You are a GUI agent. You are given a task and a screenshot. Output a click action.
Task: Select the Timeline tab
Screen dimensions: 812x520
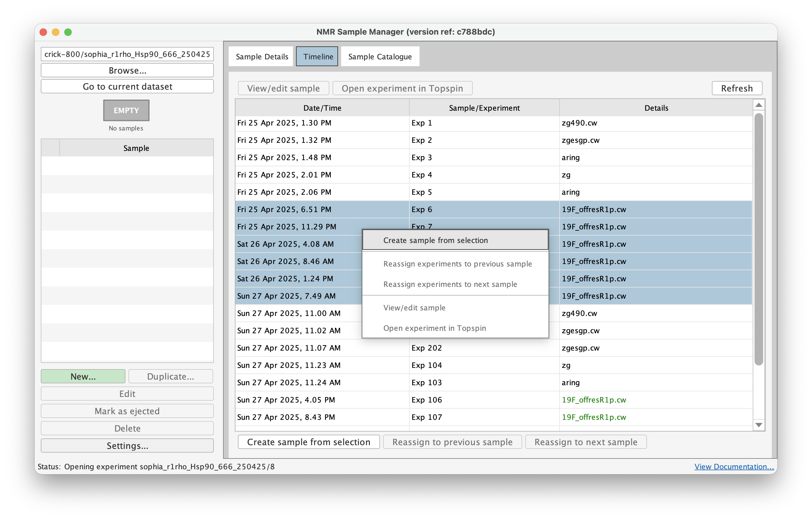pyautogui.click(x=317, y=56)
